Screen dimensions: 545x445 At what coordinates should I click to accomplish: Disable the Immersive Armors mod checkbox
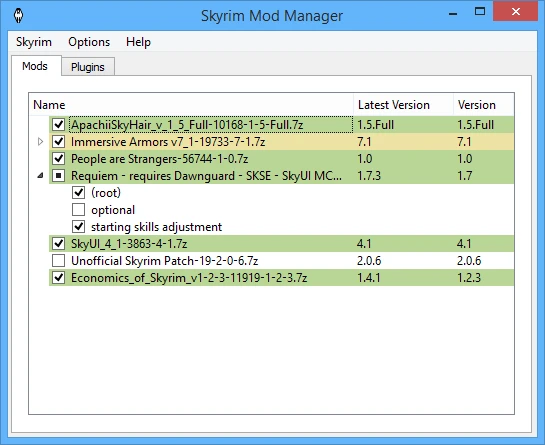point(58,141)
